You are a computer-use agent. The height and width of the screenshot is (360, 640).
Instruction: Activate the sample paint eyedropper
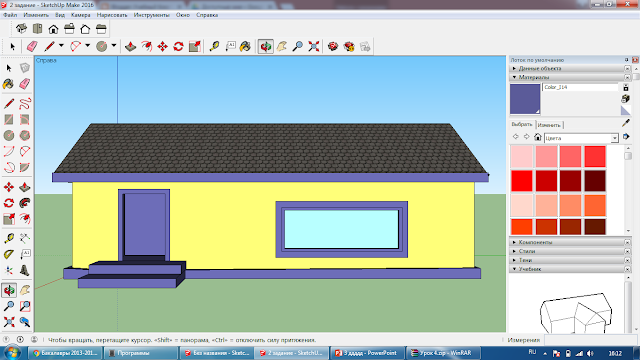(626, 123)
